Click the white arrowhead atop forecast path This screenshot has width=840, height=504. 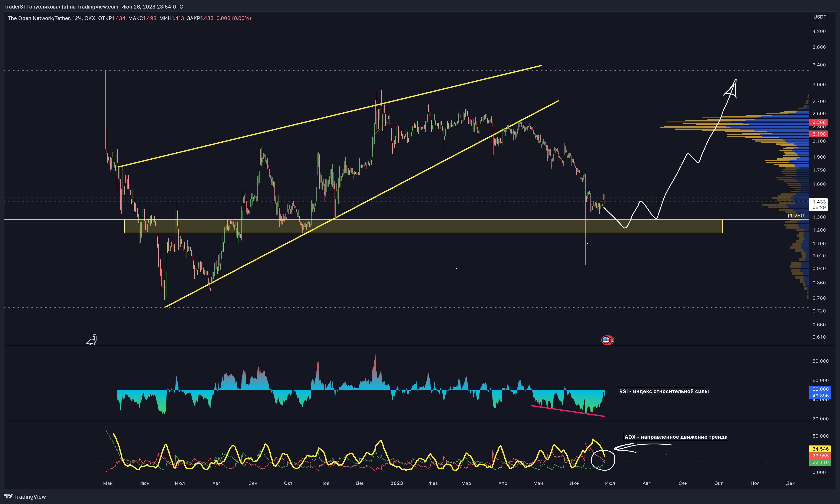tap(732, 89)
